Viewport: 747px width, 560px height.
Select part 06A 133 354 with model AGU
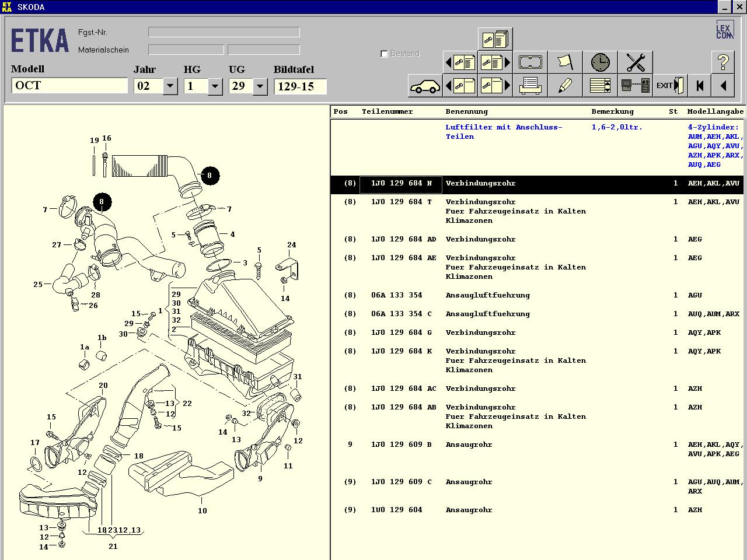coord(396,295)
